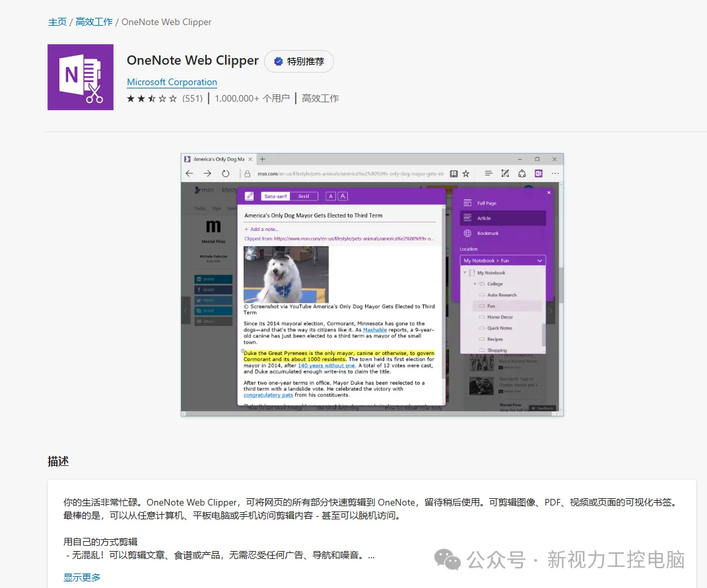Open the America's Only Dog Ma browser tab
This screenshot has width=707, height=588.
click(x=219, y=159)
